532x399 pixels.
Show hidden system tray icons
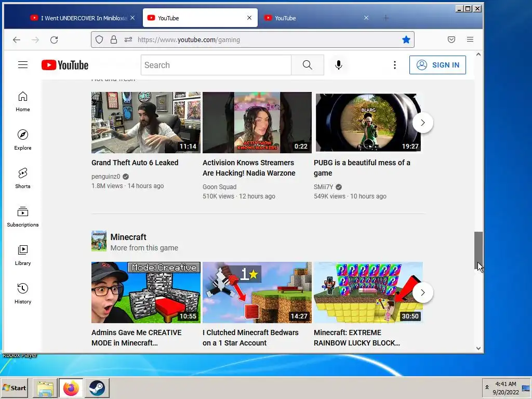point(487,388)
